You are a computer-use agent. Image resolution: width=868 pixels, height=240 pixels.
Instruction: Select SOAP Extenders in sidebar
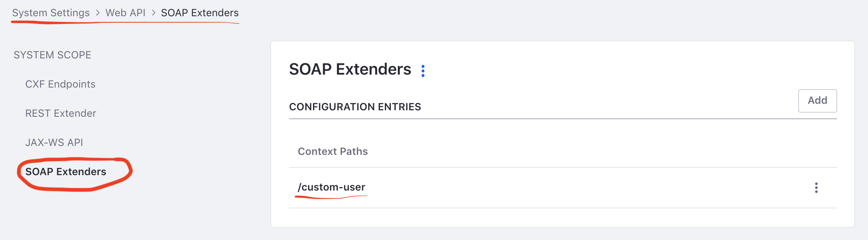point(66,171)
